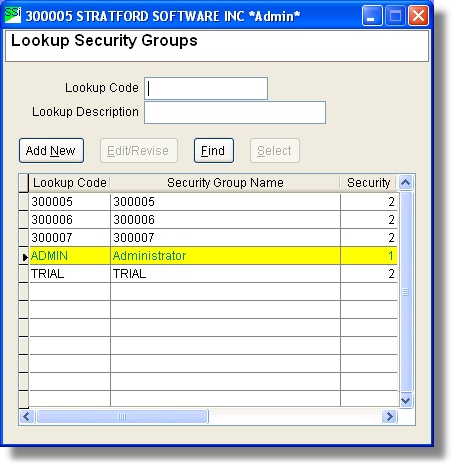
Task: Click the greyed-out Select button
Action: [275, 151]
